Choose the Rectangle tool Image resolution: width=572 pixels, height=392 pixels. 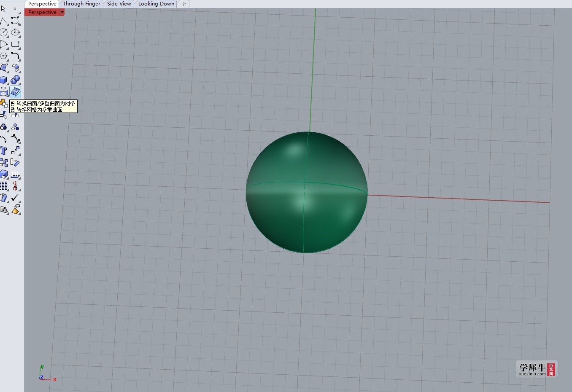[x=15, y=44]
